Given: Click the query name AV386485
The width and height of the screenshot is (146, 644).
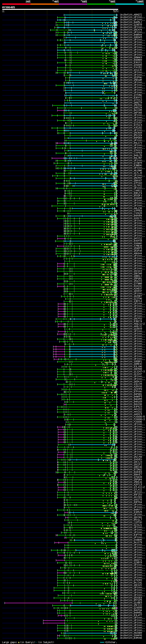Looking at the screenshot, I should (8, 7).
